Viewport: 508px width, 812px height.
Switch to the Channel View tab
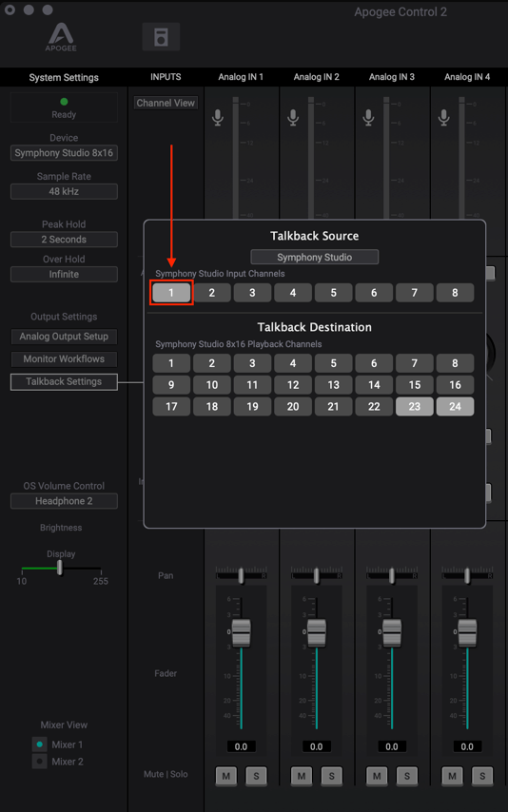pos(166,103)
